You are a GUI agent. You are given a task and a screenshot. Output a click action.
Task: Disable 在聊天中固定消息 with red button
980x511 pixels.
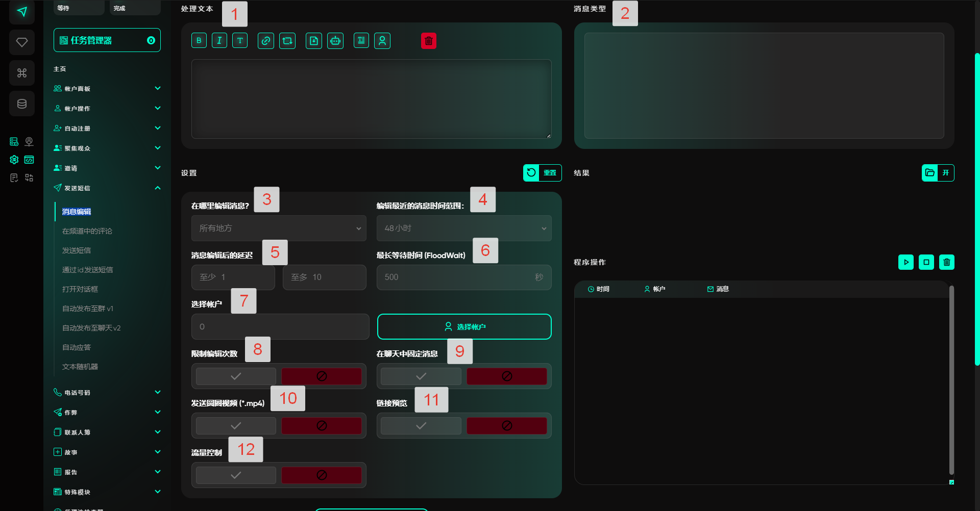click(506, 376)
